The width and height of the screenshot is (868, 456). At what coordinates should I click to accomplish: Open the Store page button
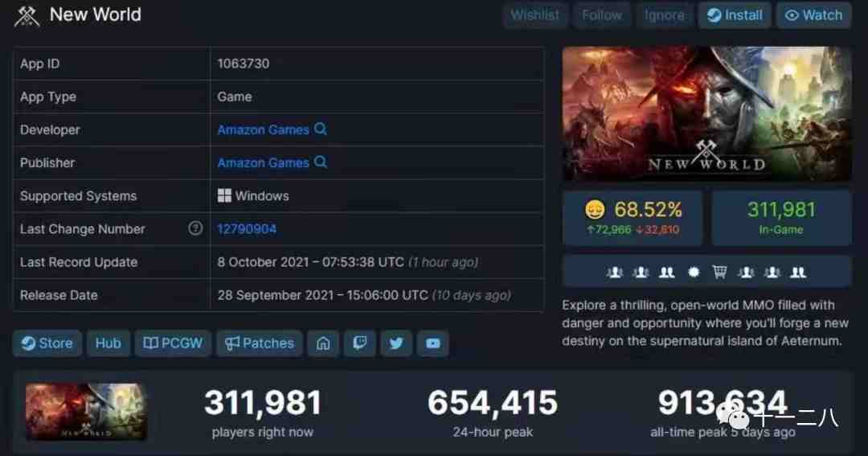[x=47, y=343]
